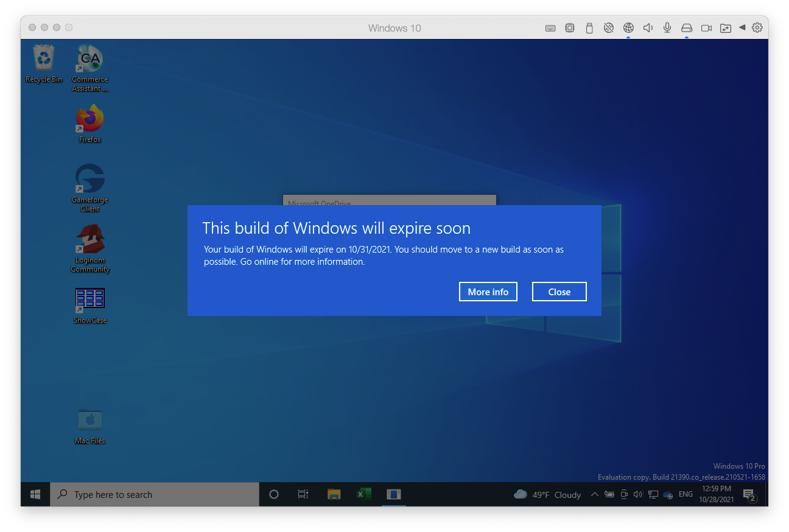Open the hard disk drive icon
The width and height of the screenshot is (789, 532).
(x=687, y=28)
